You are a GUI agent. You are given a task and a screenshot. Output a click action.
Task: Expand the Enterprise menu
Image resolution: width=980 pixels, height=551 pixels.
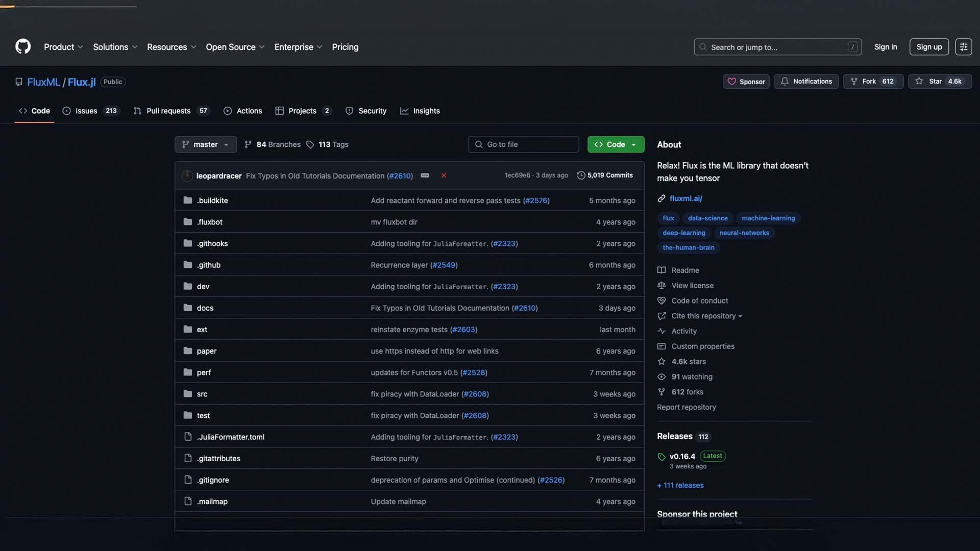299,47
